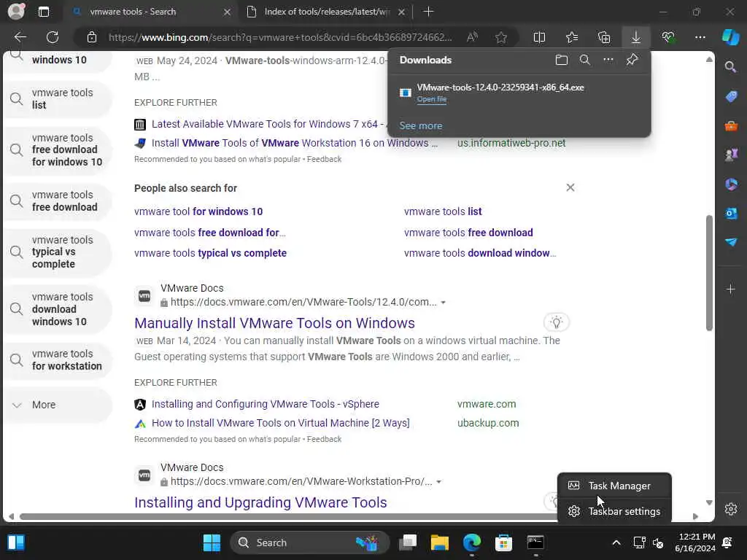The height and width of the screenshot is (560, 747).
Task: Open the profile avatar icon
Action: (x=16, y=12)
